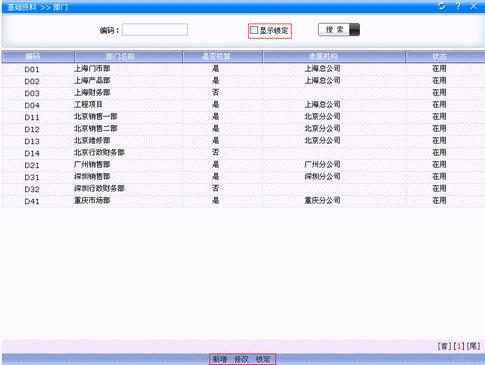Close the 部门 page with the X icon
Viewport: 485px width, 365px height.
point(474,6)
